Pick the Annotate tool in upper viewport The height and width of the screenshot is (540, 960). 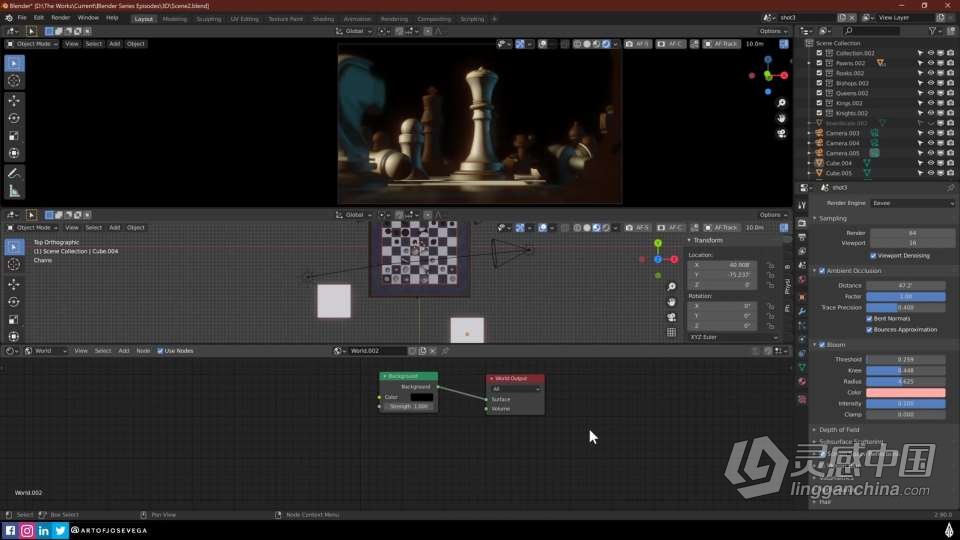click(14, 174)
